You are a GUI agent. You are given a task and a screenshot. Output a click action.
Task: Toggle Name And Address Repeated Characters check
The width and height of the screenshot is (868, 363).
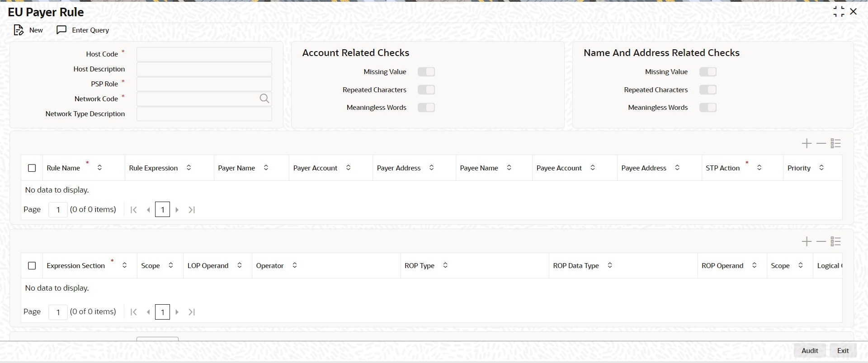(x=708, y=90)
